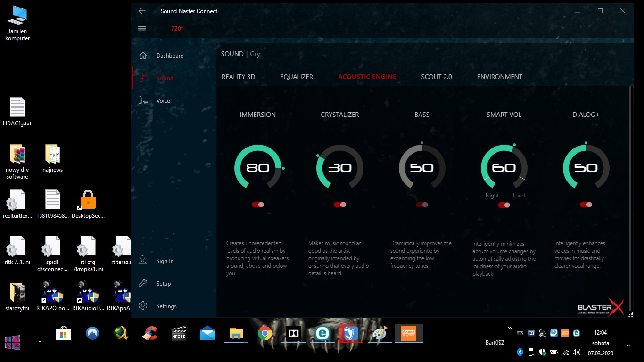This screenshot has width=644, height=362.
Task: Open File Explorer in the taskbar
Action: click(x=236, y=333)
